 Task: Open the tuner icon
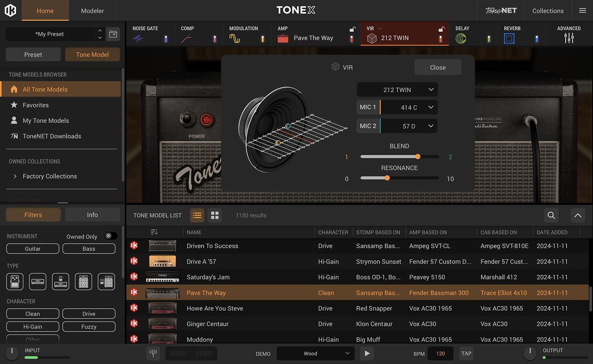coord(153,353)
